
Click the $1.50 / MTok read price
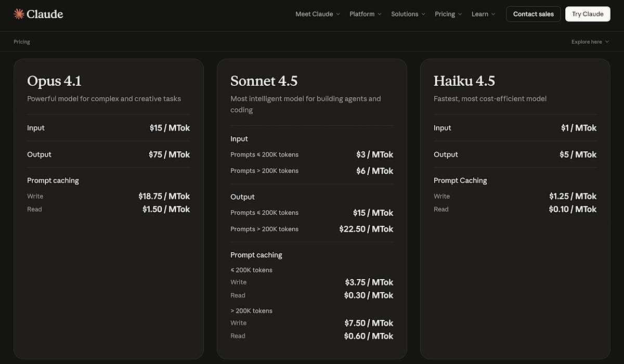click(166, 209)
